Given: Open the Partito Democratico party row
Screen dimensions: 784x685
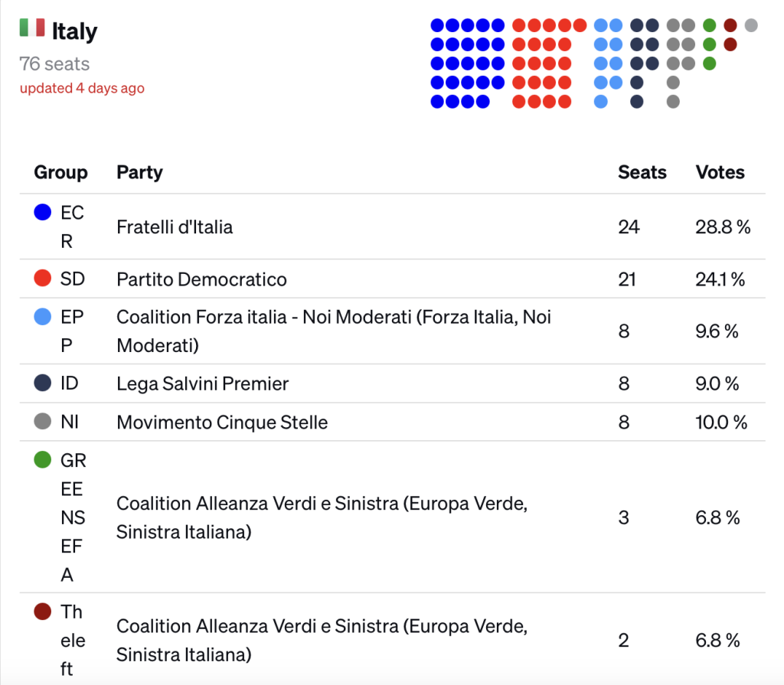Looking at the screenshot, I should click(x=393, y=279).
